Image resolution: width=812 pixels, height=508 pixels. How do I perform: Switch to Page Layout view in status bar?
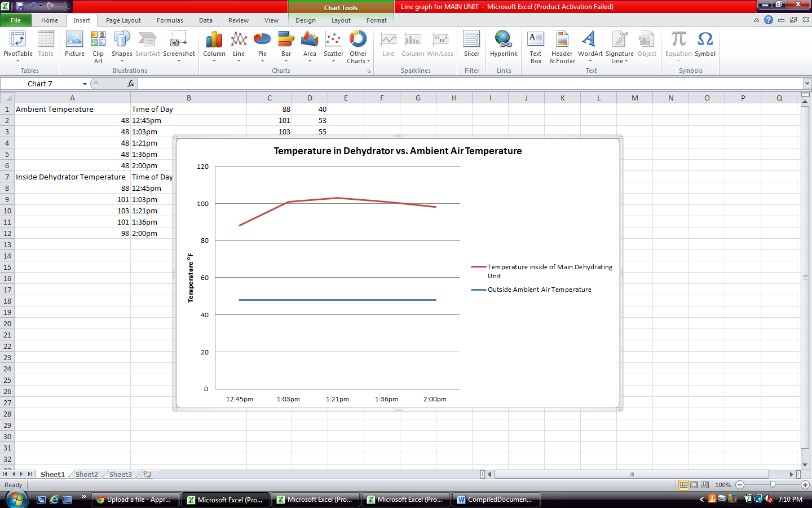pyautogui.click(x=694, y=485)
